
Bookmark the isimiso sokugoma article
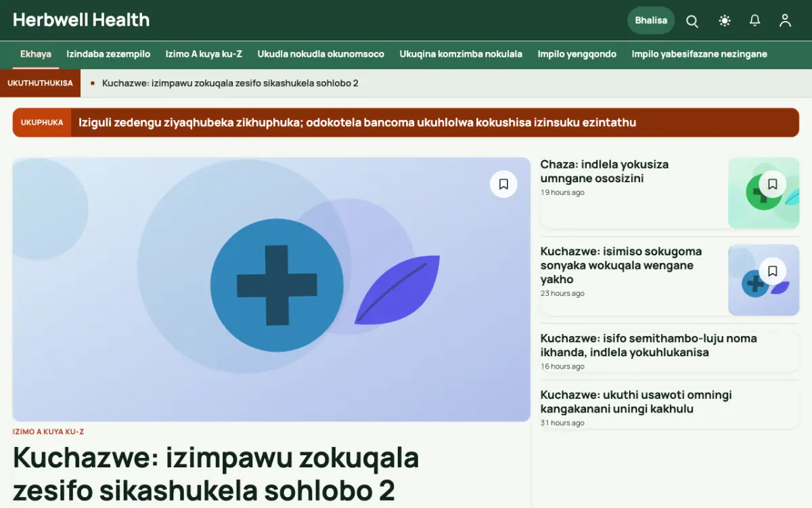click(773, 271)
